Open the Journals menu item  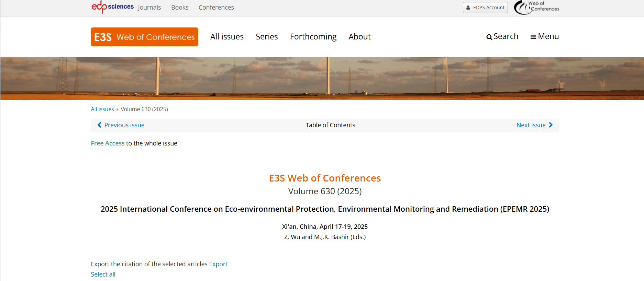[149, 8]
